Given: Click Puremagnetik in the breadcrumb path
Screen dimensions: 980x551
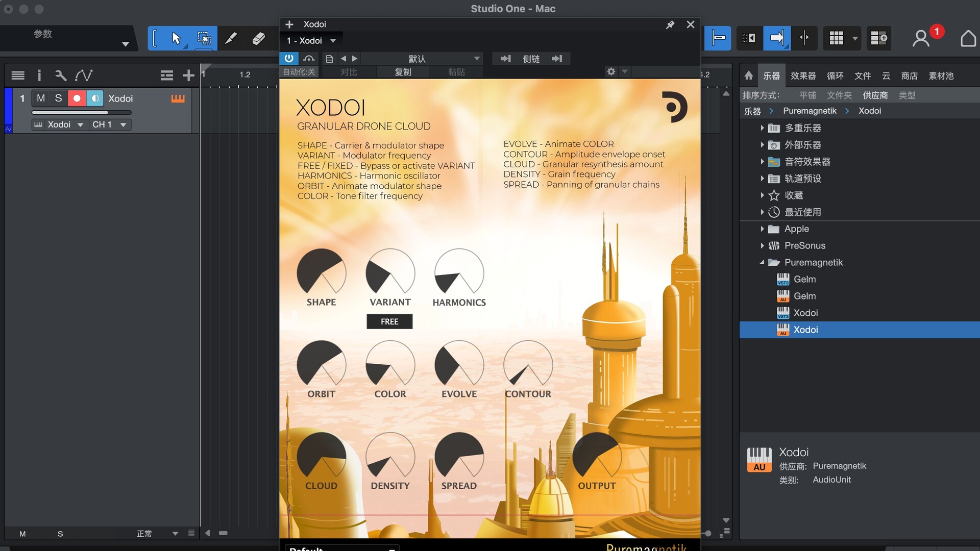Looking at the screenshot, I should tap(810, 111).
